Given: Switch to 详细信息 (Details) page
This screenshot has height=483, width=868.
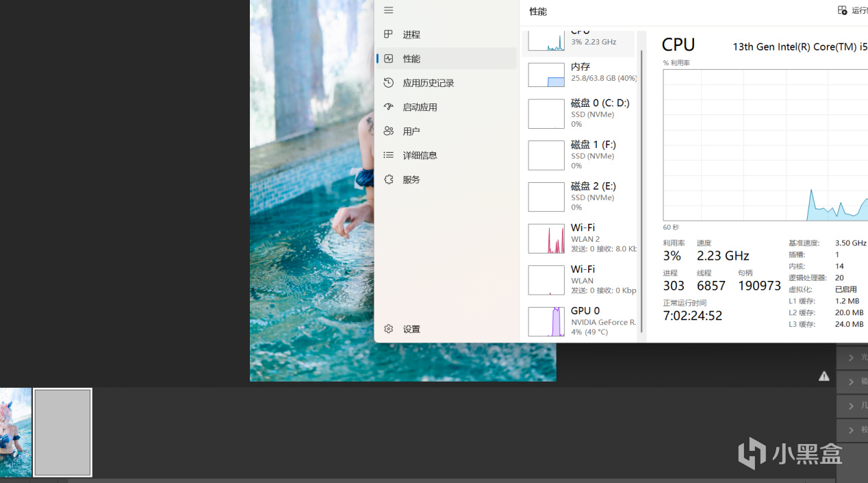Looking at the screenshot, I should click(446, 156).
